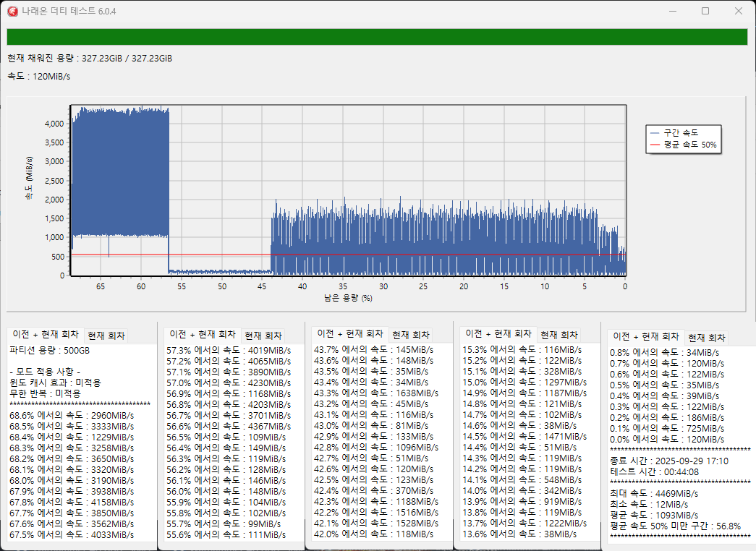The width and height of the screenshot is (756, 551).
Task: Close the Naraeon Dirty Test window
Action: [739, 11]
